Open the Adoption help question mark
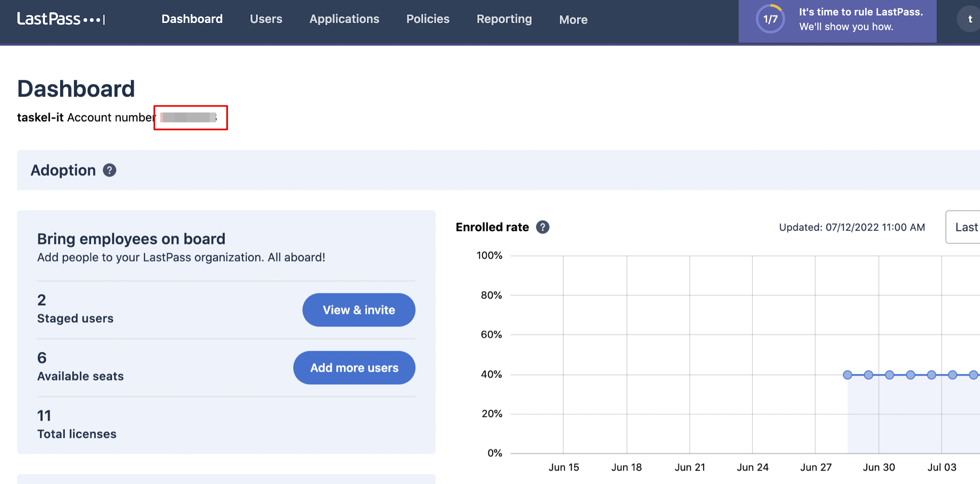Image resolution: width=980 pixels, height=484 pixels. tap(109, 170)
